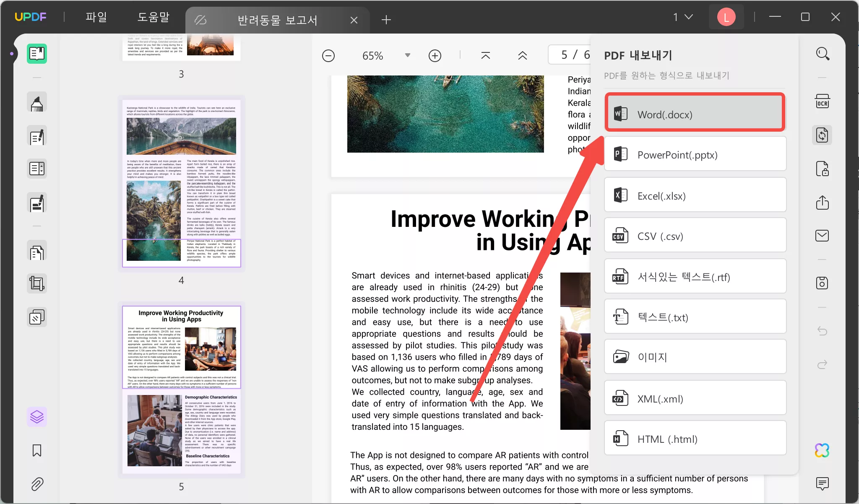Run OCR text recognition
The width and height of the screenshot is (859, 504).
pos(822,101)
